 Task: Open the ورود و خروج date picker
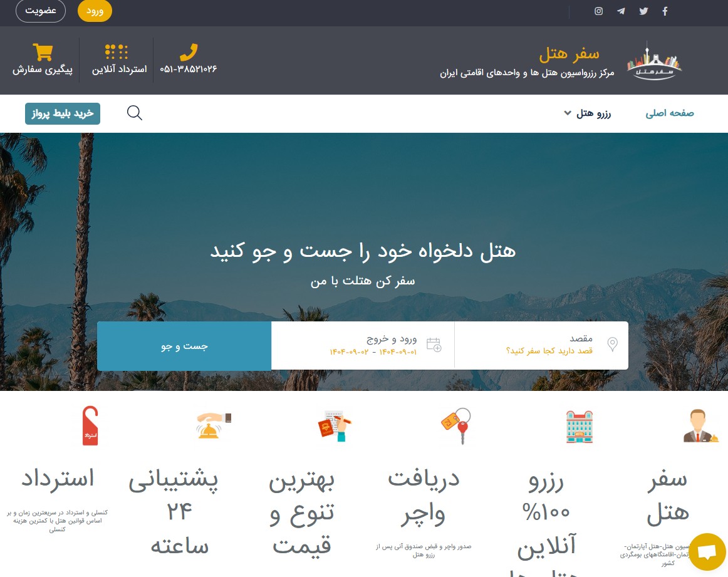click(363, 345)
